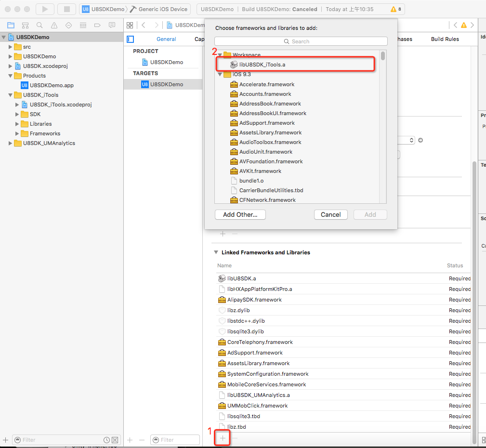
Task: Click the Filter field under targets list
Action: point(175,440)
